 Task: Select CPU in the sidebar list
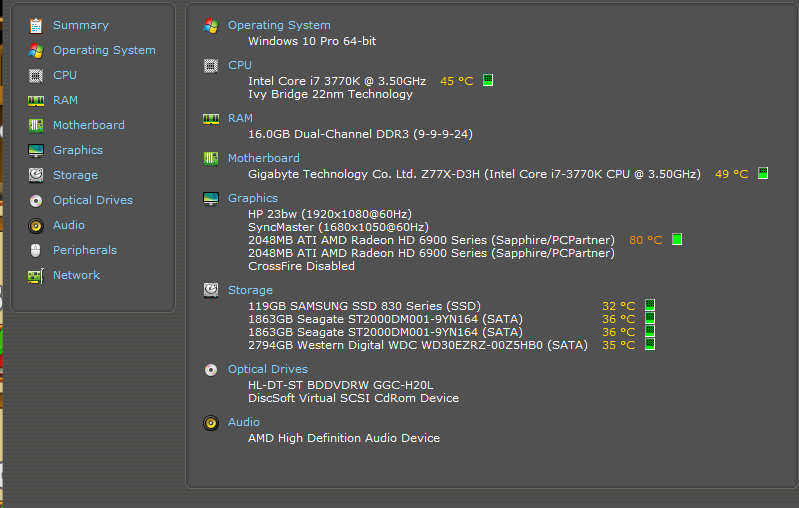tap(65, 75)
